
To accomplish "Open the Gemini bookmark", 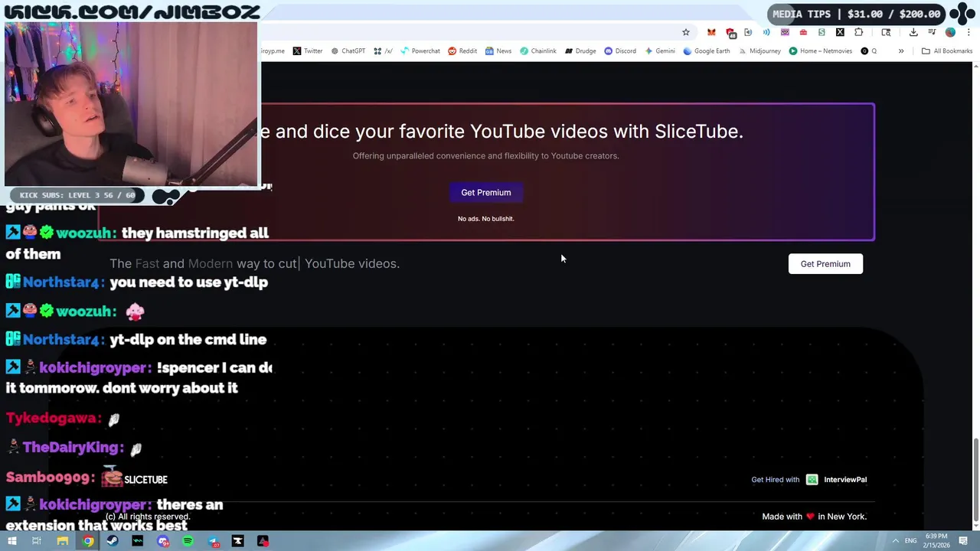I will tap(660, 51).
